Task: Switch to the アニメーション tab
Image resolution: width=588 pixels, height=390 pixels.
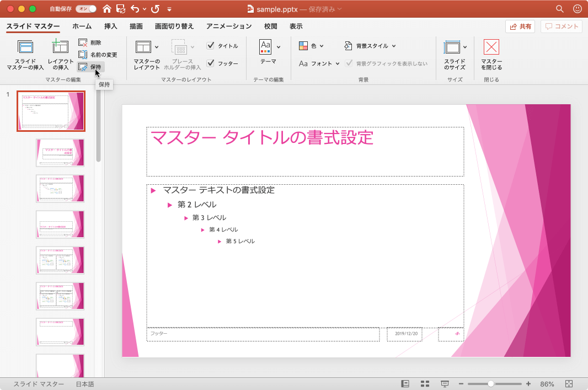Action: pos(228,26)
